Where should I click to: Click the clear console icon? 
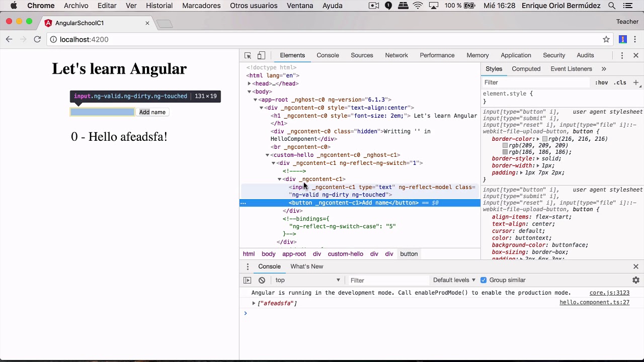[262, 280]
